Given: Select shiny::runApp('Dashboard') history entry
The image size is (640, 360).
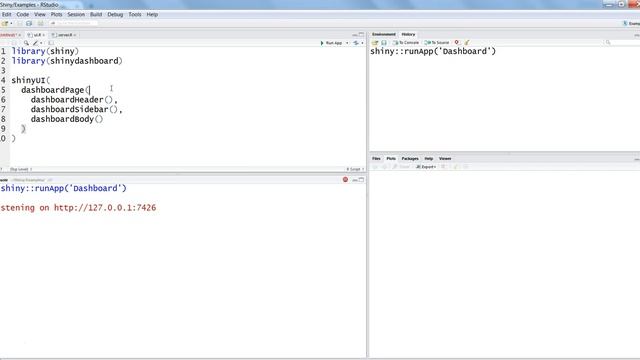Looking at the screenshot, I should pyautogui.click(x=433, y=51).
